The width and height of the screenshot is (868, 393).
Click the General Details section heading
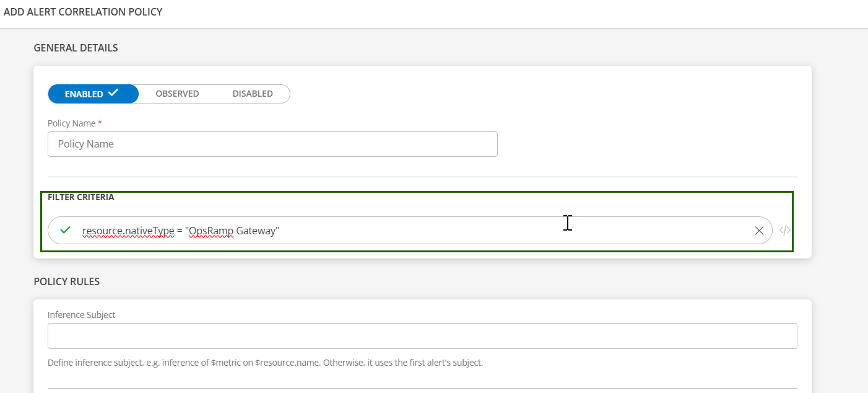click(x=76, y=48)
